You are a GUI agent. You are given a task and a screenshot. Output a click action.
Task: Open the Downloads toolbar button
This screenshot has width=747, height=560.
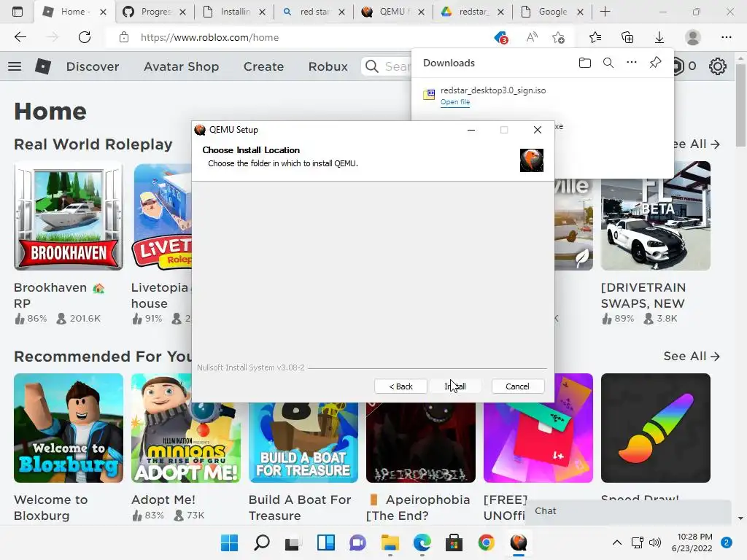[x=659, y=37]
